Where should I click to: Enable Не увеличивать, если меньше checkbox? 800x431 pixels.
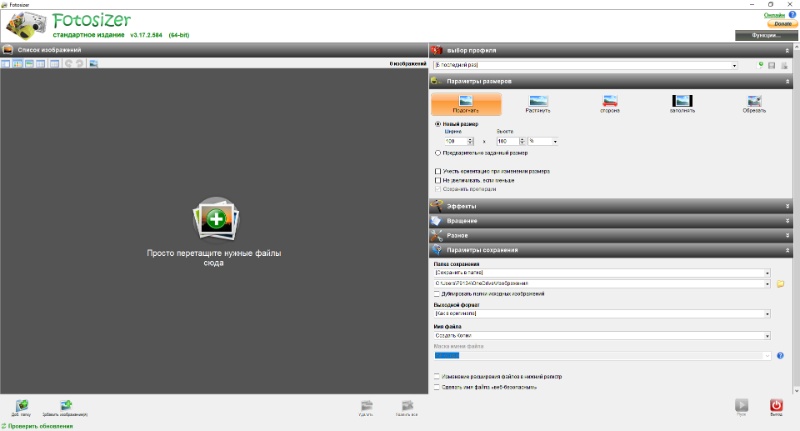[x=438, y=181]
